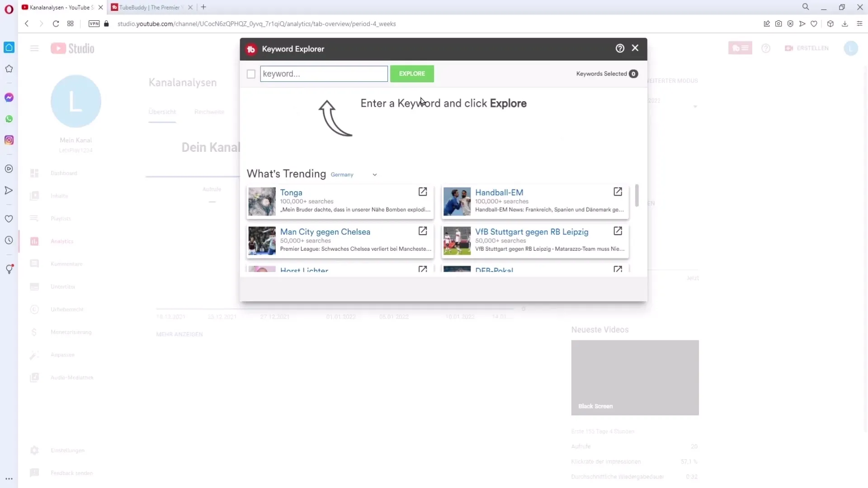Viewport: 868px width, 488px height.
Task: Open the Opera extensions cube icon
Action: click(x=830, y=24)
